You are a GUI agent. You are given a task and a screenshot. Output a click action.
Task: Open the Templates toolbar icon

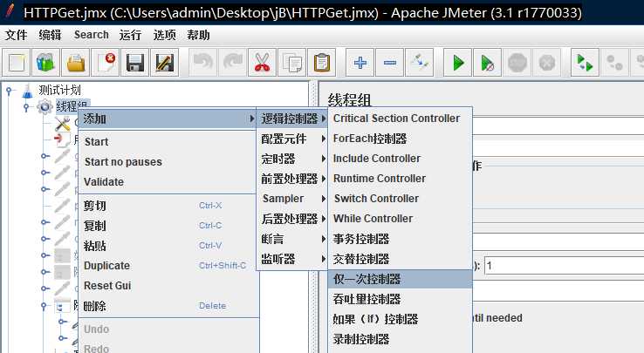point(46,63)
